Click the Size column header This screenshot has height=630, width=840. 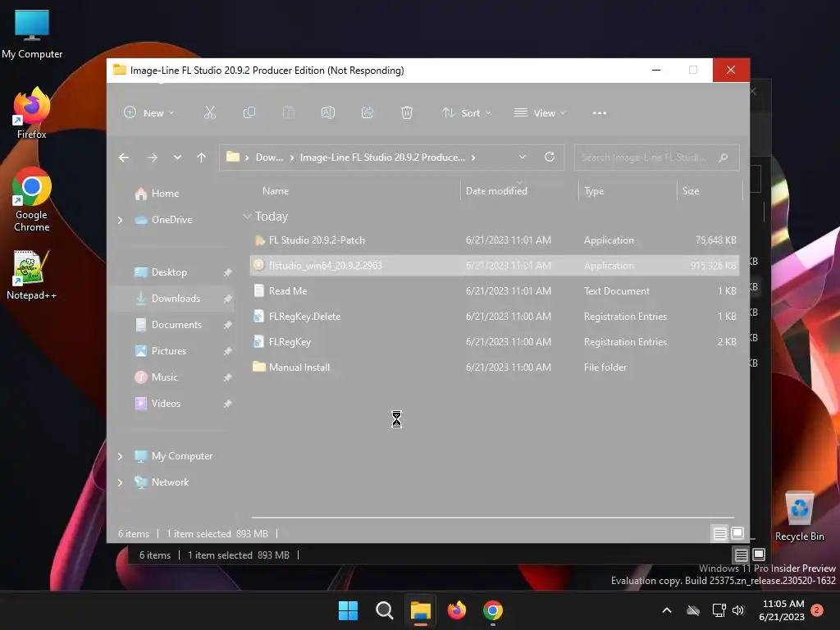[691, 190]
